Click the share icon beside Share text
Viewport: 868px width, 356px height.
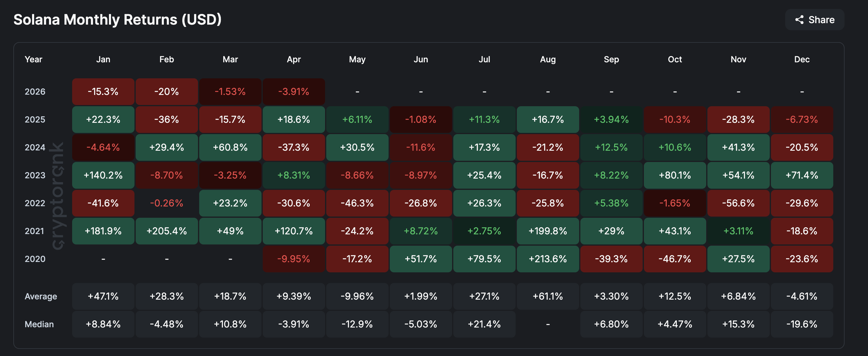pyautogui.click(x=799, y=20)
